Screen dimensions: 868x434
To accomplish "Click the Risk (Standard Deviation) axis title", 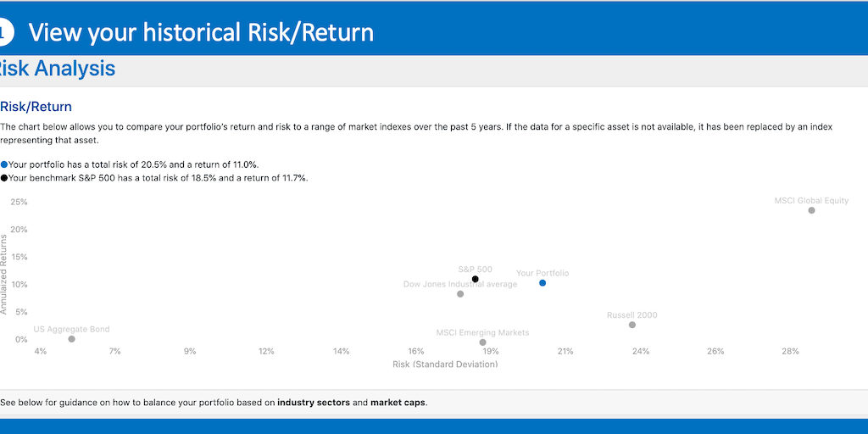I will (445, 364).
